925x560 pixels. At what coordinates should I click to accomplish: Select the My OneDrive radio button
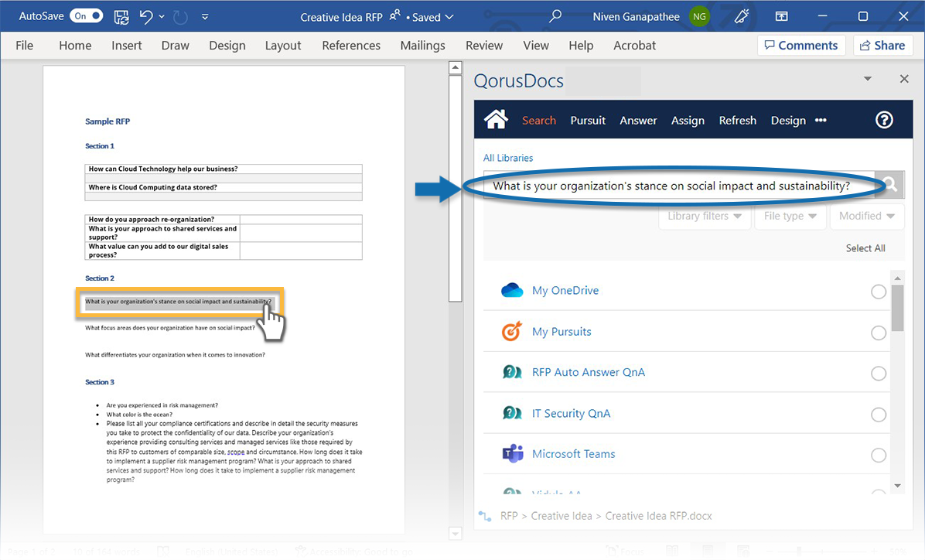click(879, 292)
